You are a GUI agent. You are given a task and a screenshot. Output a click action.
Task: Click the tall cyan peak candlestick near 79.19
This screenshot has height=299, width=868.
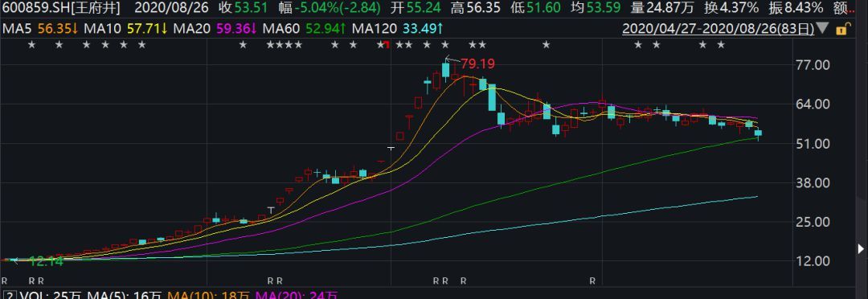click(445, 70)
